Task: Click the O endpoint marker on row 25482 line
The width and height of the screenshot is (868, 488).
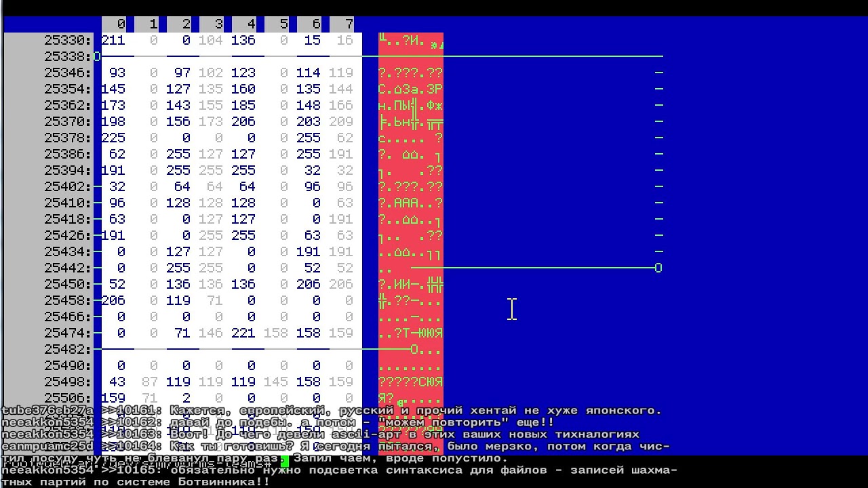Action: pos(414,350)
